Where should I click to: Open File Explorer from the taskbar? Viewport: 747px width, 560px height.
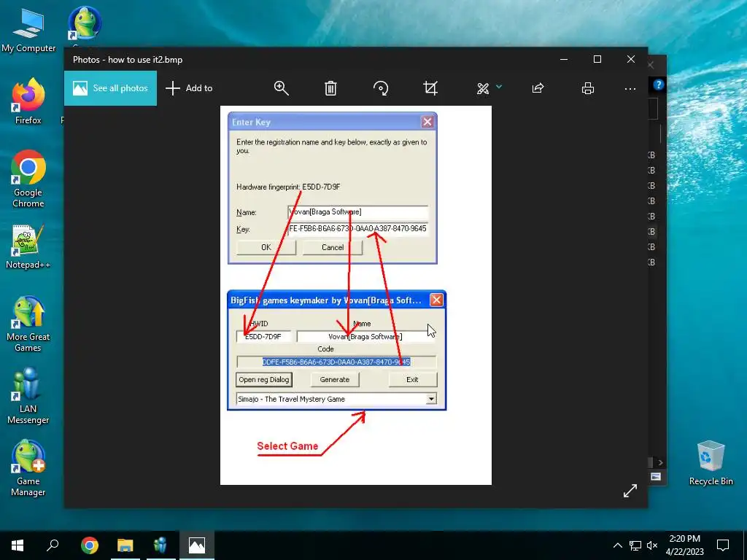point(125,545)
